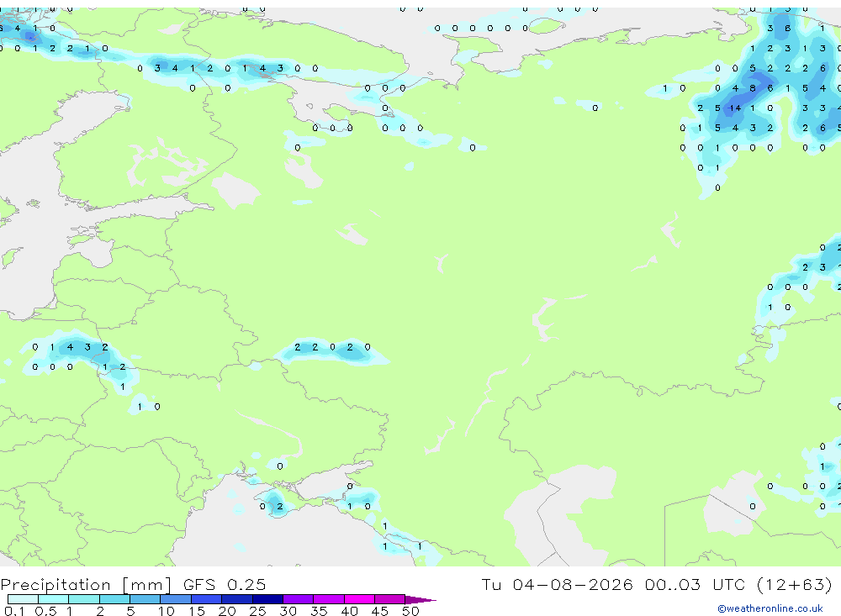The width and height of the screenshot is (841, 616).
Task: Click the legend label '50'
Action: pyautogui.click(x=410, y=611)
